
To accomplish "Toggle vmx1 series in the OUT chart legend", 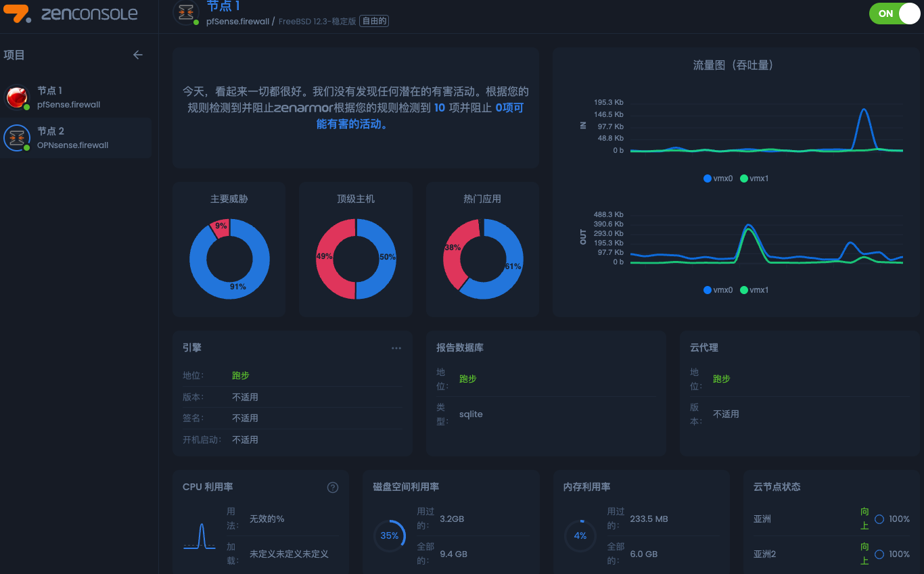I will click(x=754, y=290).
